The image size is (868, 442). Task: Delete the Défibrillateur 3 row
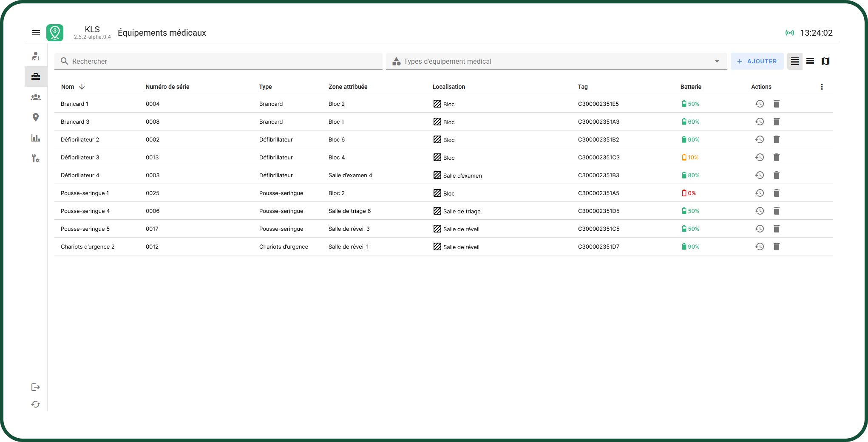776,157
